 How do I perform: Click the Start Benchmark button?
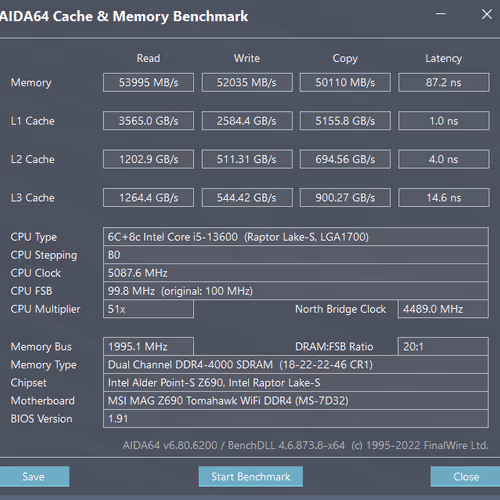pyautogui.click(x=251, y=476)
